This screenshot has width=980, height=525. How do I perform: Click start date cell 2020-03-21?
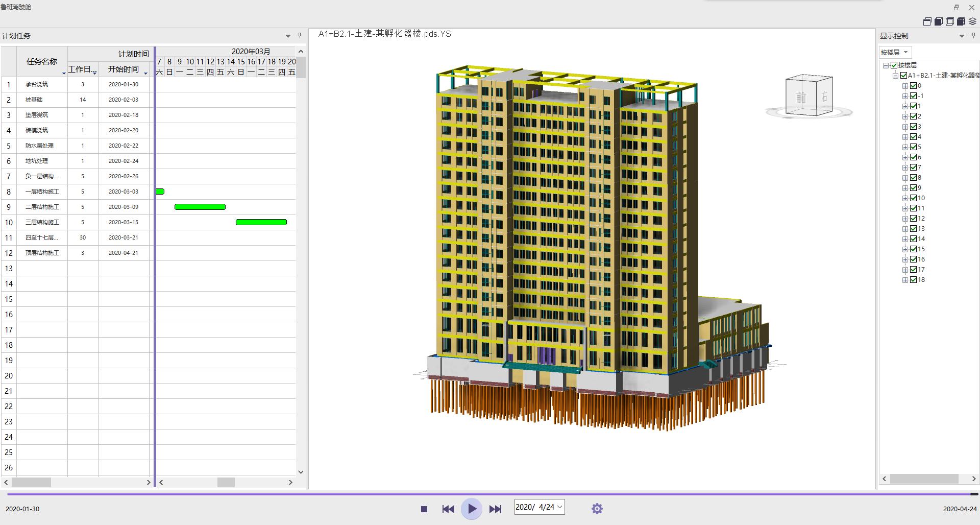[124, 237]
